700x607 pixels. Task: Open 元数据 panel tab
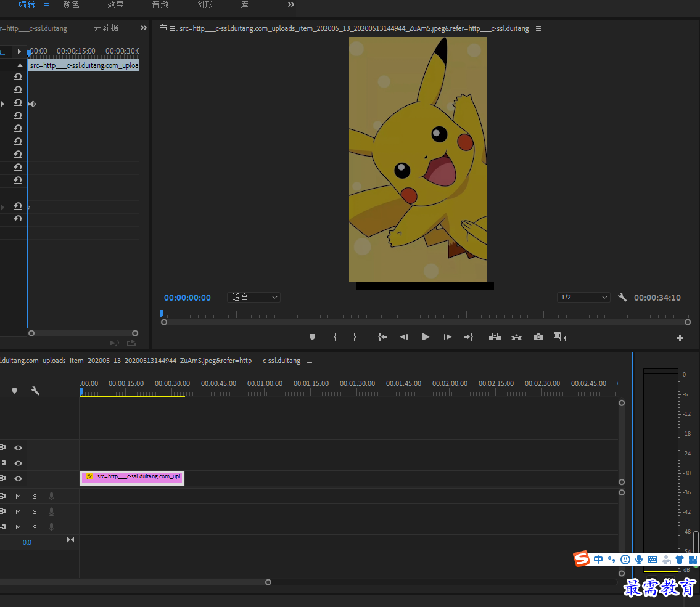106,28
